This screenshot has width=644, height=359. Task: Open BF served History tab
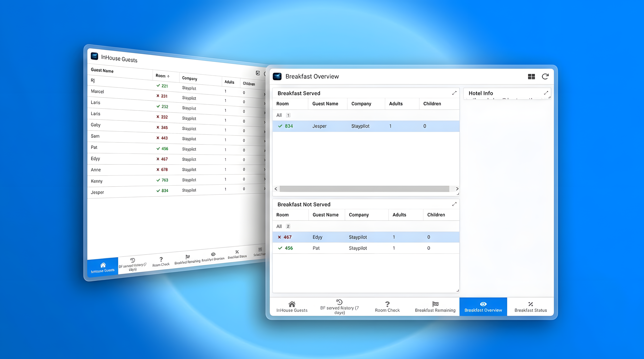[x=339, y=306]
